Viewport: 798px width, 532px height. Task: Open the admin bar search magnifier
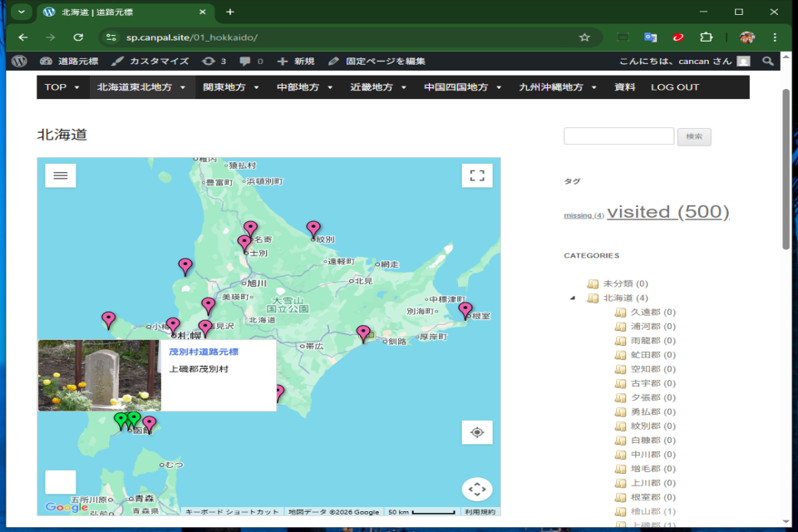click(x=768, y=61)
